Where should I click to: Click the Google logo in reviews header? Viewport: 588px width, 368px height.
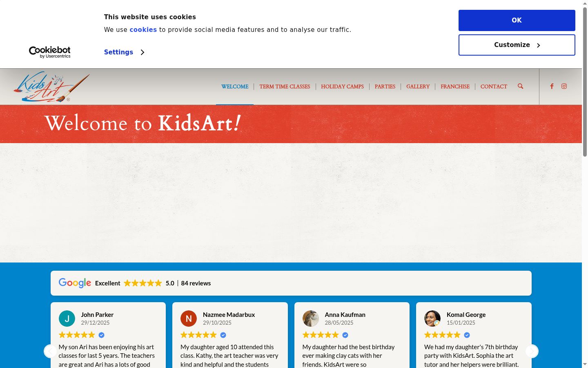(x=75, y=283)
